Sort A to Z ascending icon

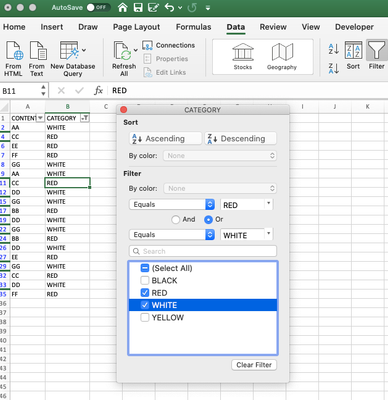(x=334, y=49)
